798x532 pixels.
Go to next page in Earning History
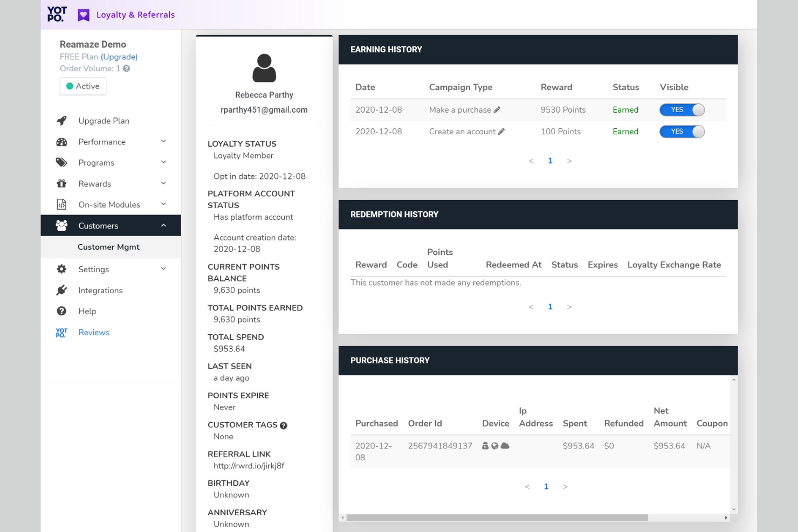click(569, 161)
